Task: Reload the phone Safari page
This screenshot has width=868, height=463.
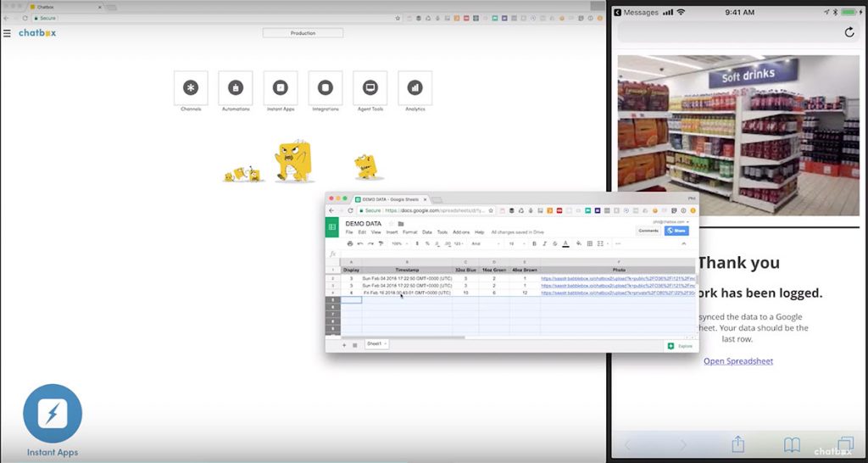Action: pyautogui.click(x=849, y=32)
